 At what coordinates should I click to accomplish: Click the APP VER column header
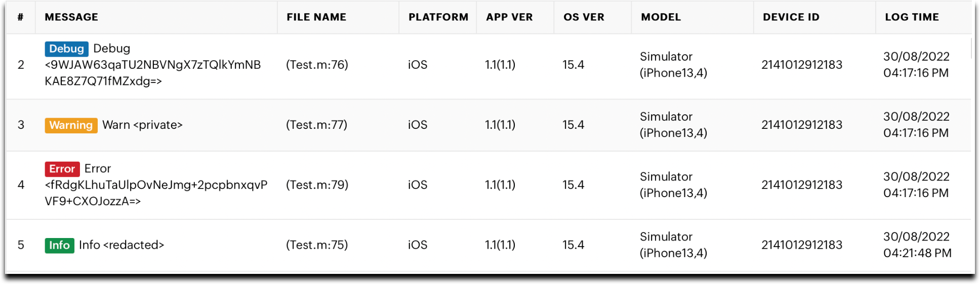pyautogui.click(x=509, y=17)
